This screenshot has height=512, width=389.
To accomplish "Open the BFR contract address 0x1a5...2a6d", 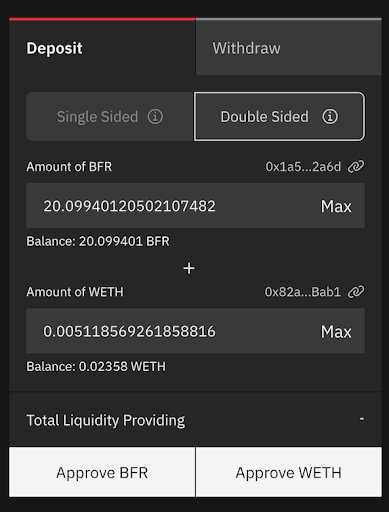I will pos(303,166).
